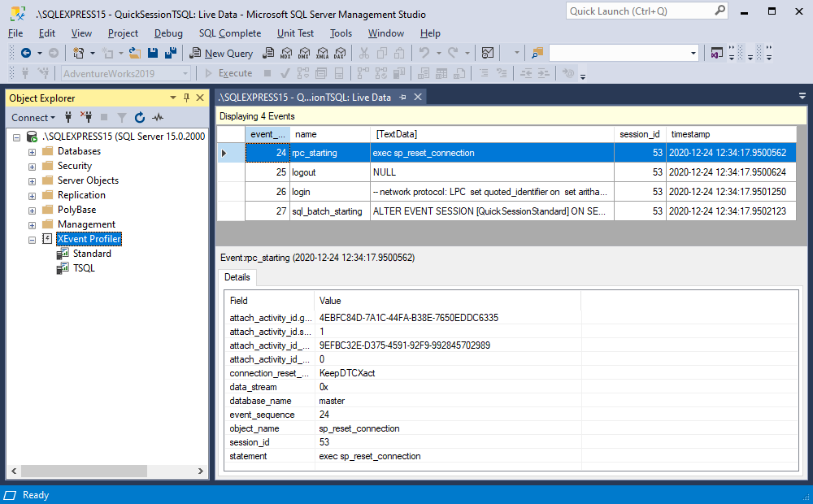This screenshot has height=504, width=813.
Task: Expand the Security folder
Action: click(x=32, y=167)
